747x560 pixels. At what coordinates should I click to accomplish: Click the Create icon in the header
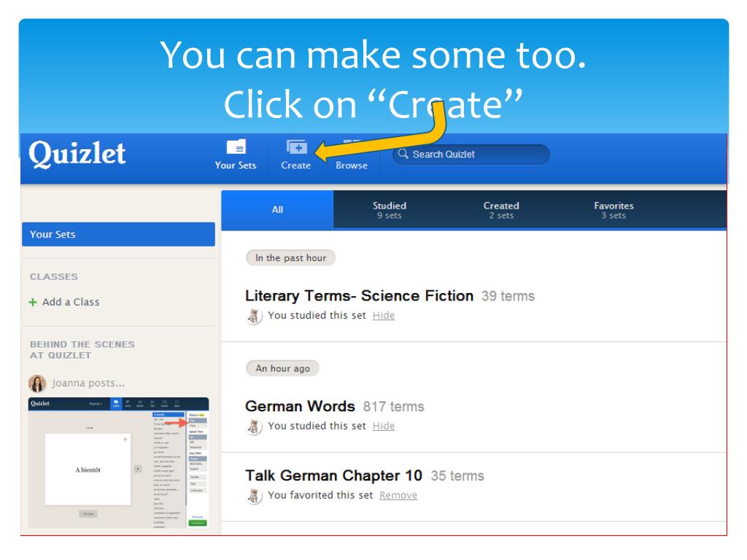tap(296, 147)
